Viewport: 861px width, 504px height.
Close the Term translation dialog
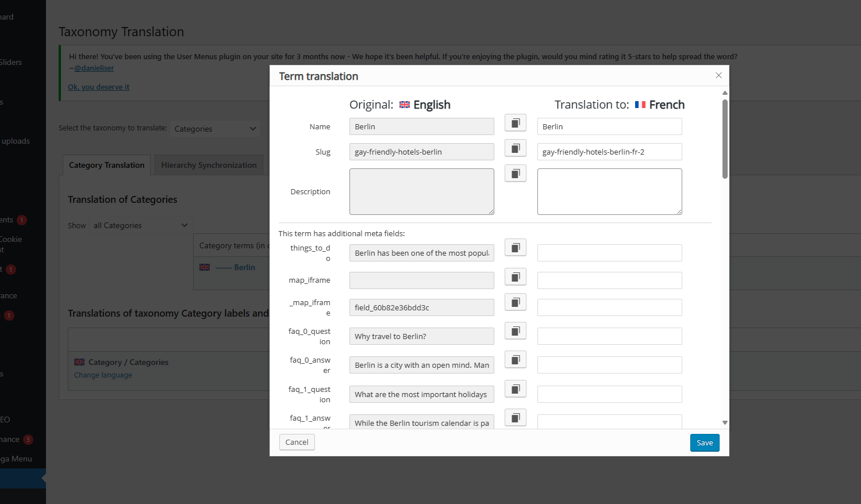click(718, 75)
